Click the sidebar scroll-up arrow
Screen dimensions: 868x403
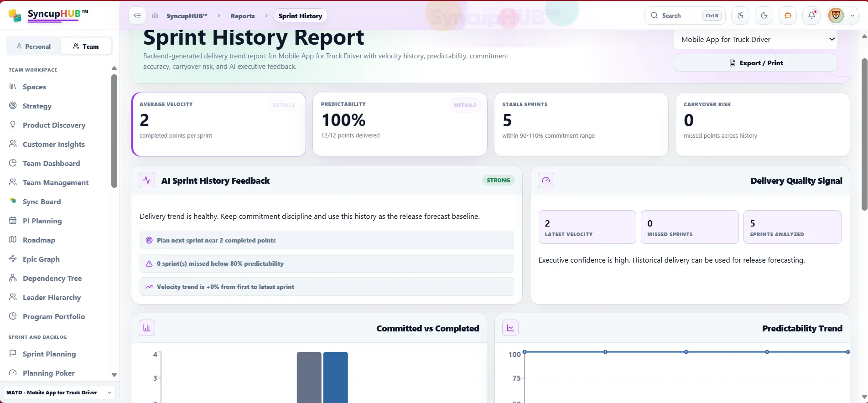click(114, 68)
